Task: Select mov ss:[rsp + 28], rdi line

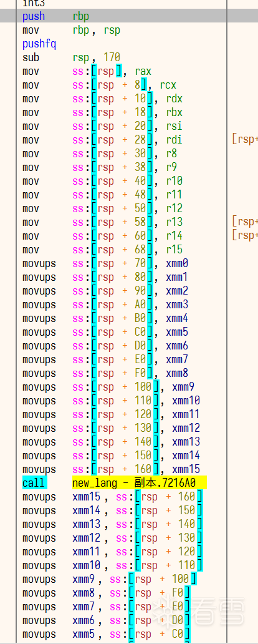Action: pyautogui.click(x=103, y=140)
